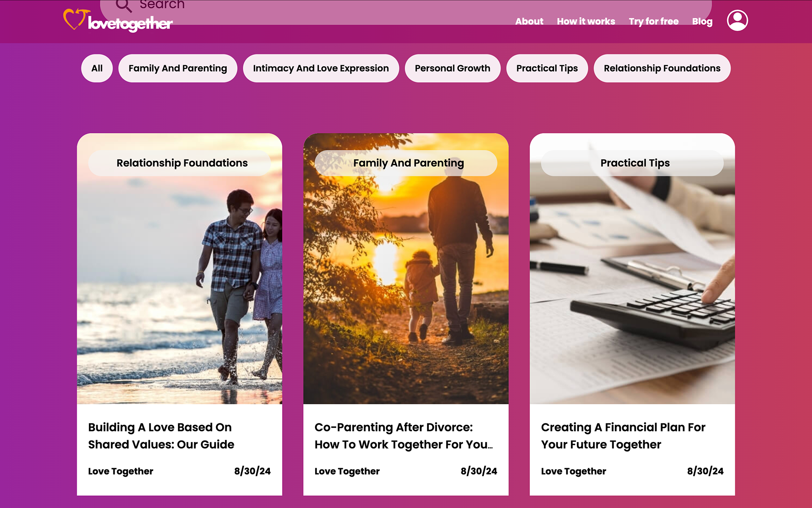Click the search magnifier icon

[x=123, y=6]
